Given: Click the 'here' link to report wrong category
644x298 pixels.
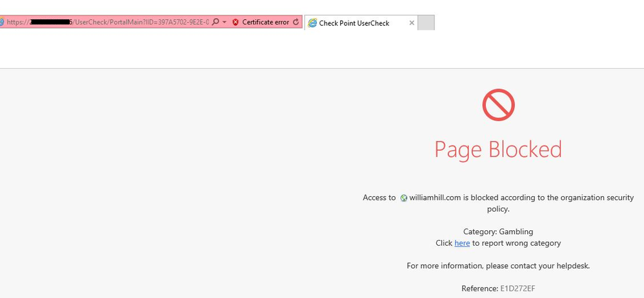Looking at the screenshot, I should (462, 243).
